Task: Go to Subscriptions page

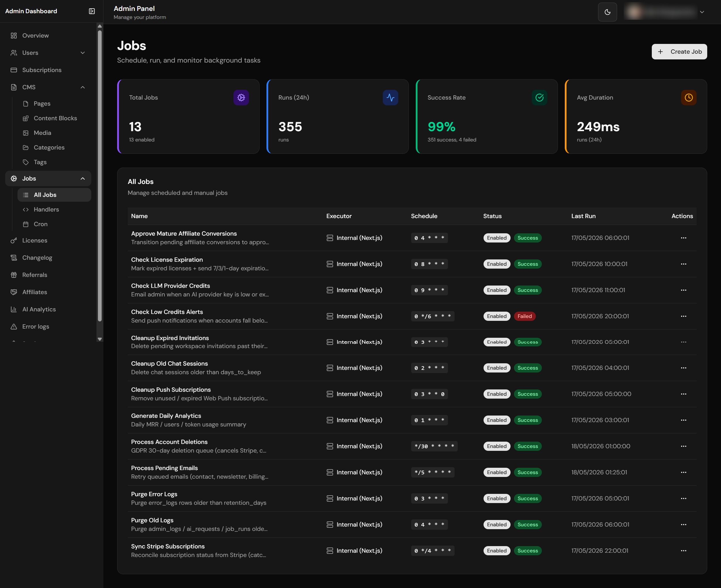Action: click(x=48, y=70)
